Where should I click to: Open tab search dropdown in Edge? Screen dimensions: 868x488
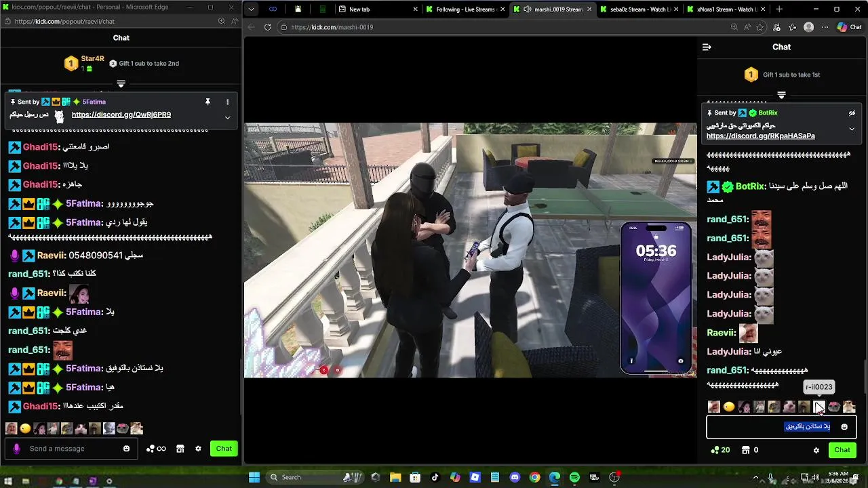click(252, 9)
